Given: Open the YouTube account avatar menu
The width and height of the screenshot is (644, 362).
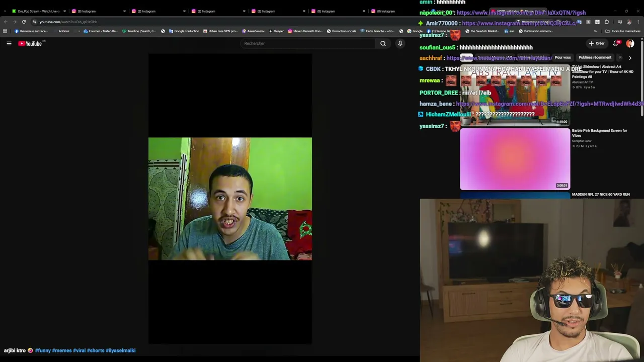Looking at the screenshot, I should (x=630, y=44).
